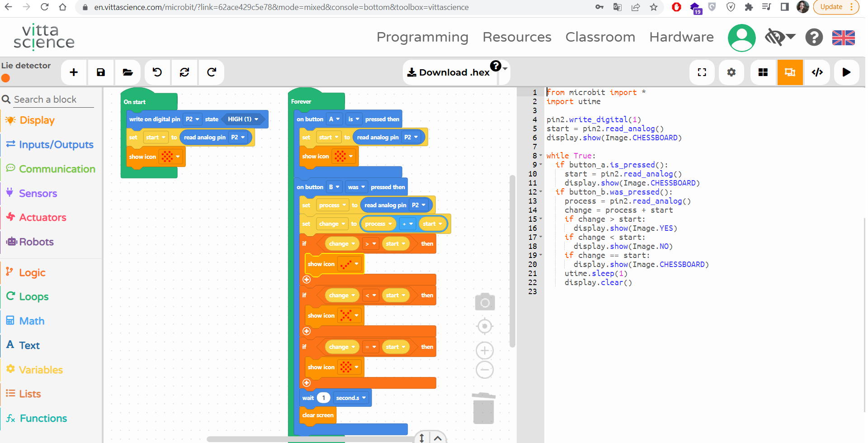Add else branch under change < start block
The height and width of the screenshot is (443, 868).
(307, 331)
